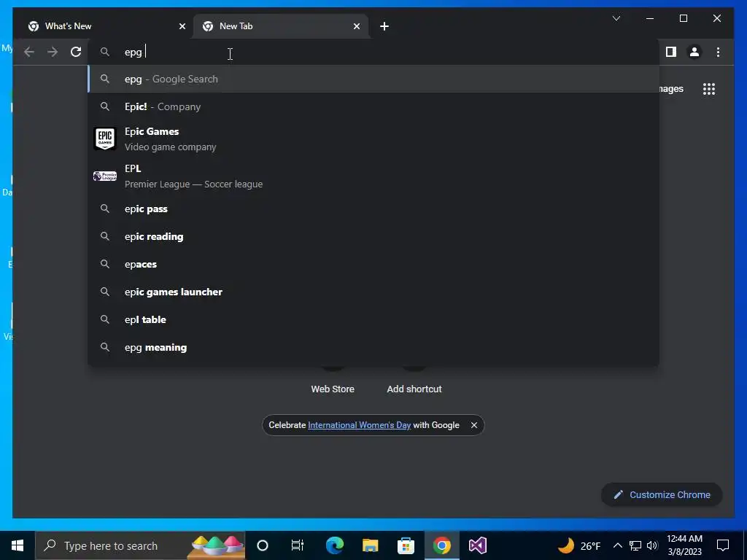Click the Customize Chrome button
This screenshot has height=560, width=747.
(x=662, y=495)
